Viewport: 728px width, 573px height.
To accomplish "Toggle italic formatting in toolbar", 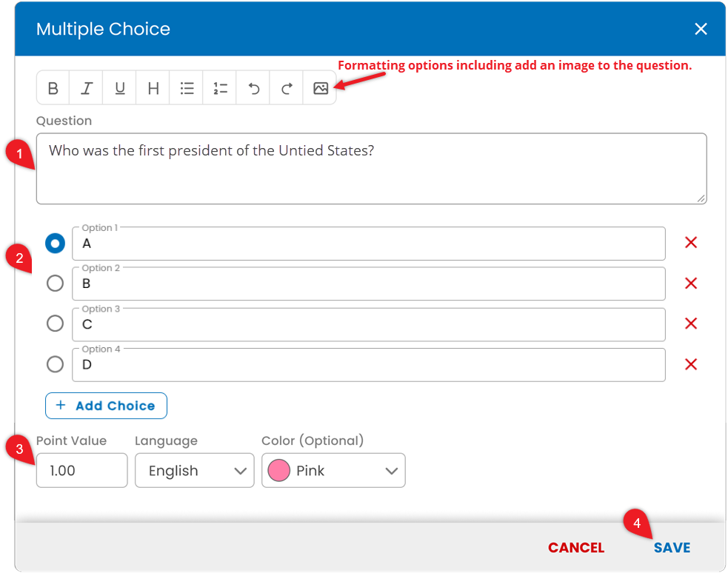I will (87, 87).
